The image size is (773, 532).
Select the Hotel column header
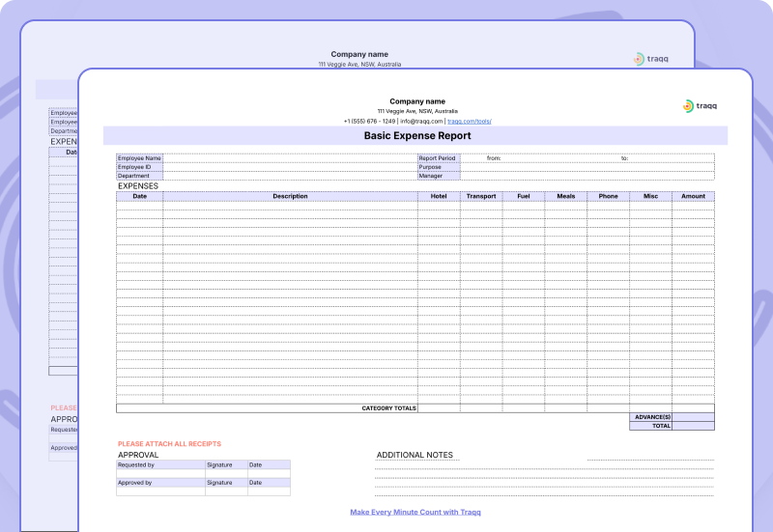click(439, 196)
